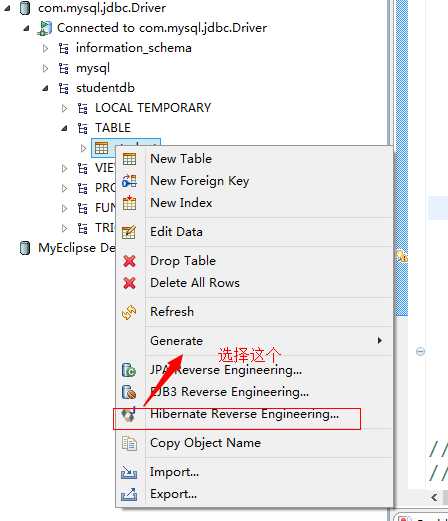Click the TABLE folder icon
This screenshot has height=521, width=448.
point(83,128)
